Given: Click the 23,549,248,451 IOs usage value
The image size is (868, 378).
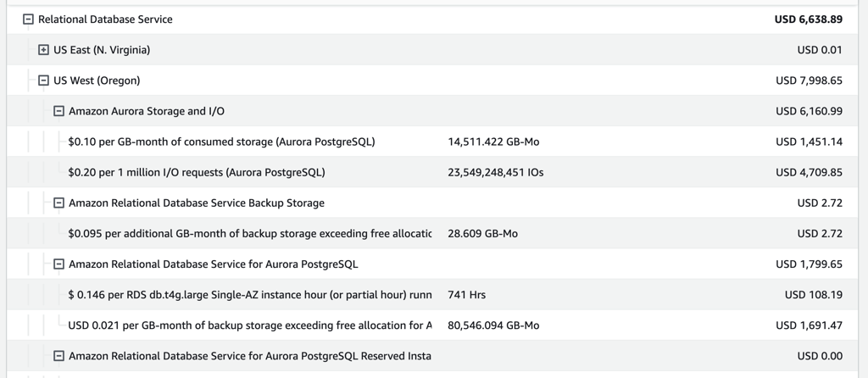Looking at the screenshot, I should click(x=496, y=173).
